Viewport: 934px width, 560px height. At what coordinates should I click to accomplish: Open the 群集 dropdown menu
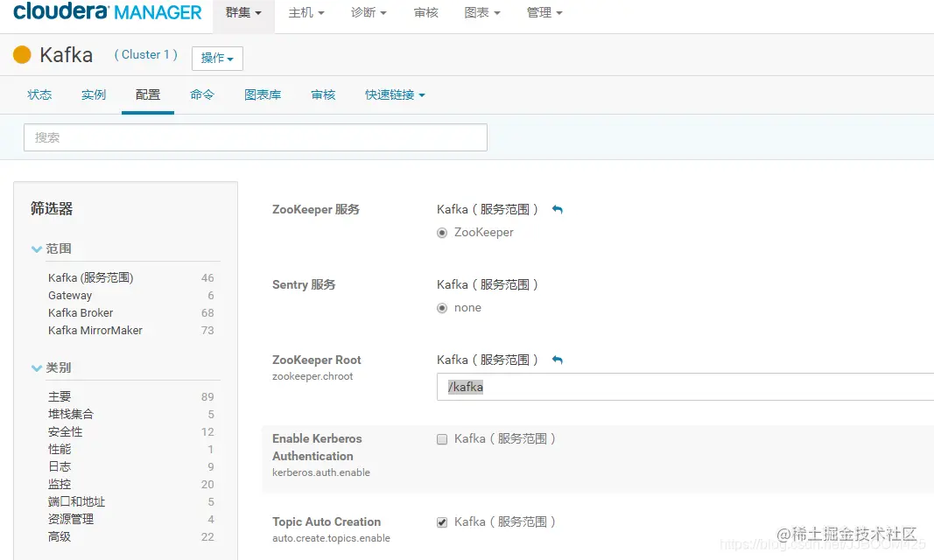tap(243, 12)
